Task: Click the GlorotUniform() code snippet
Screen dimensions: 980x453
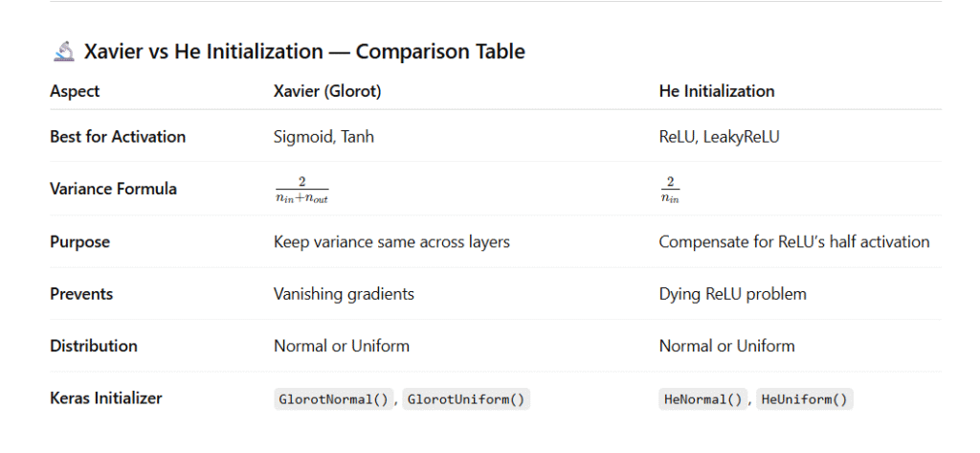Action: click(x=466, y=399)
